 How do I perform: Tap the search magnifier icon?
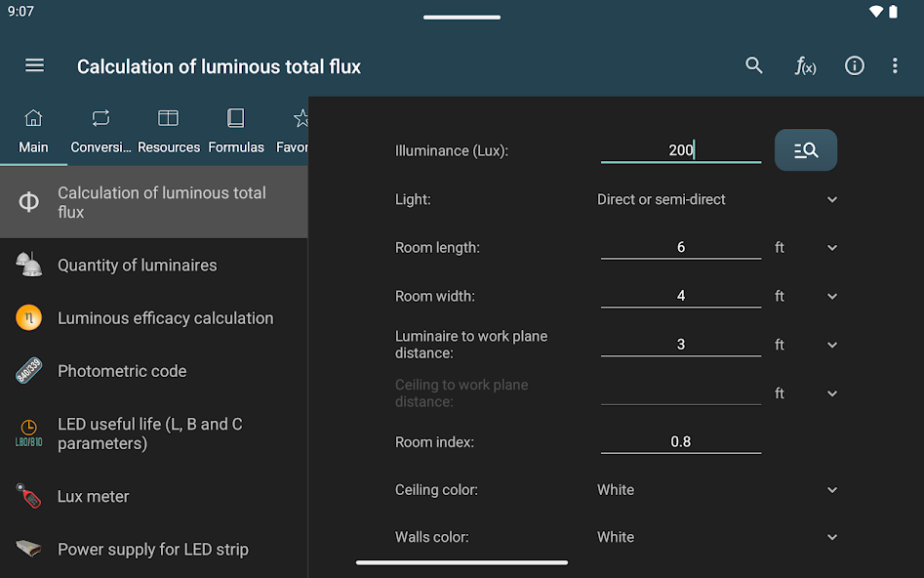[x=753, y=65]
